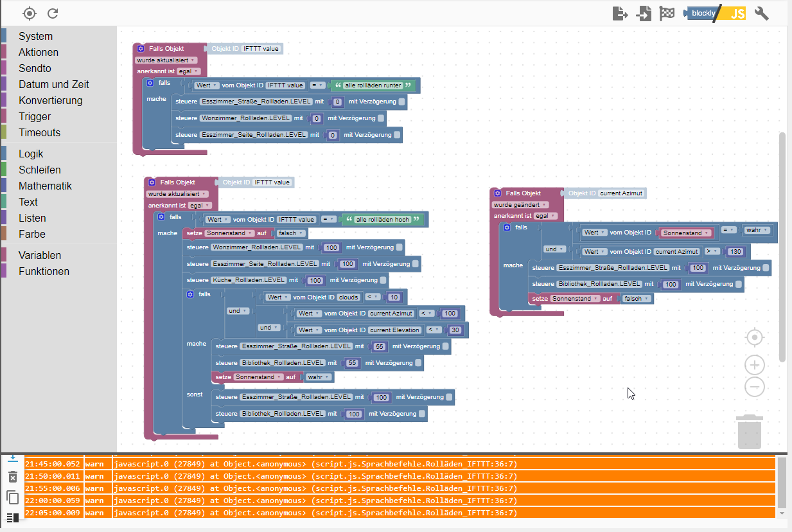Center the workspace with the target icon

pos(755,337)
